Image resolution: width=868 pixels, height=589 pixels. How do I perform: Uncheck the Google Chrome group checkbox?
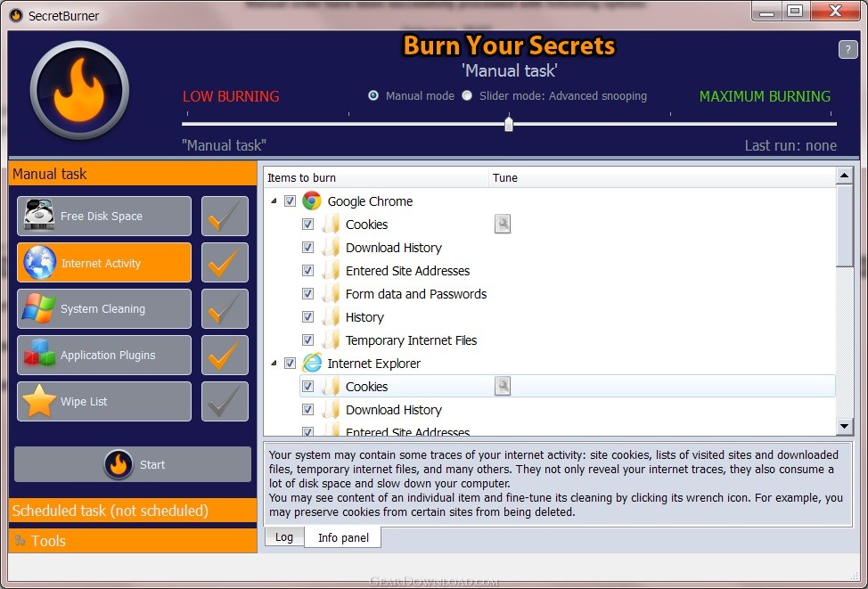290,201
